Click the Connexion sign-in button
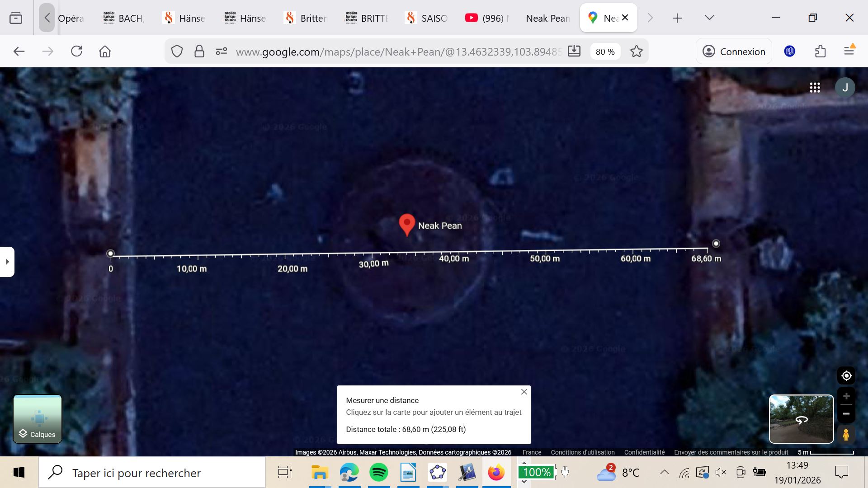Screen dimensions: 868x488 (x=734, y=52)
